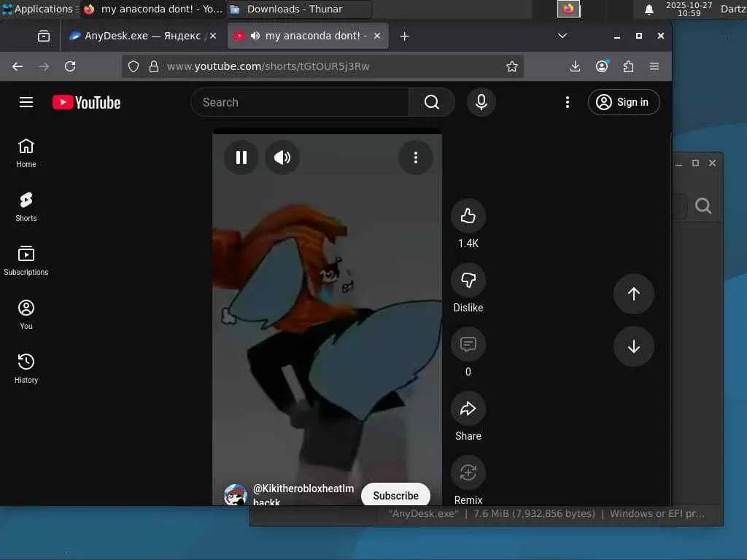View site security padlock info
747x560 pixels.
click(153, 66)
